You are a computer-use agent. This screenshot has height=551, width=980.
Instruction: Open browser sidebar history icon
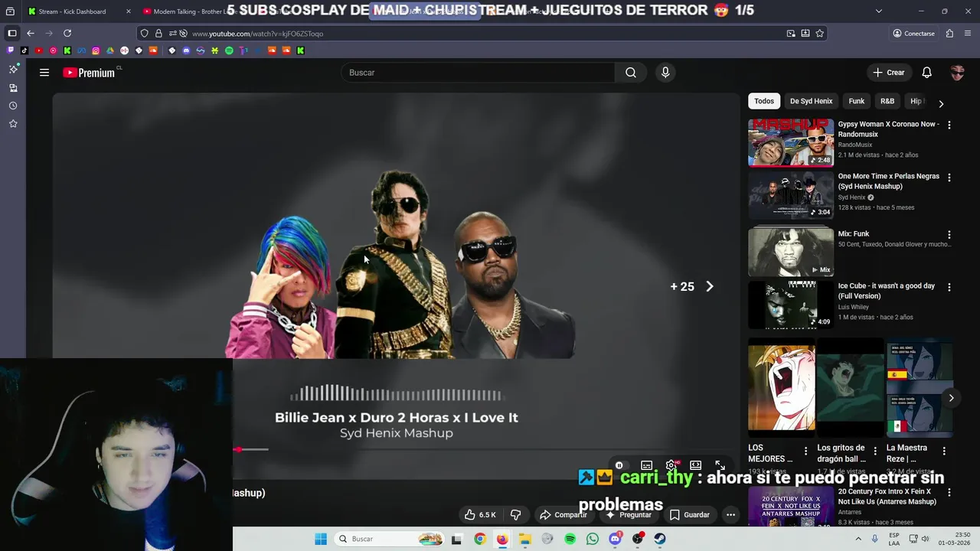point(13,106)
